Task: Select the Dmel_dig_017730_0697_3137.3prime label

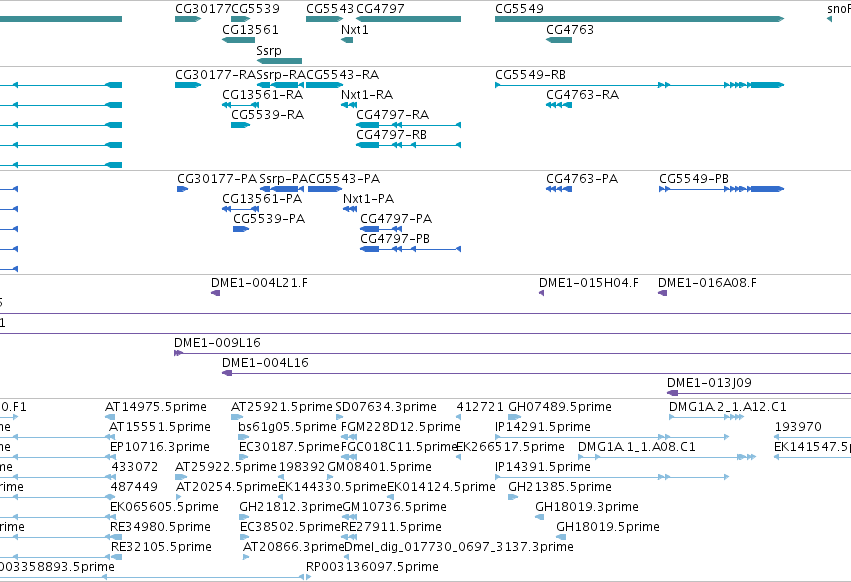Action: tap(459, 547)
